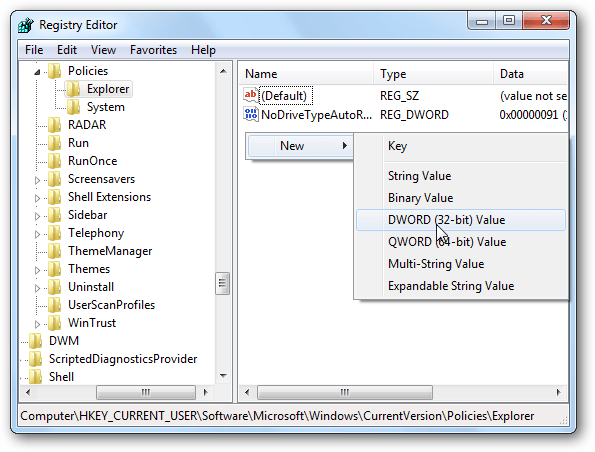Click the Explorer folder icon
This screenshot has width=595, height=452.
73,89
